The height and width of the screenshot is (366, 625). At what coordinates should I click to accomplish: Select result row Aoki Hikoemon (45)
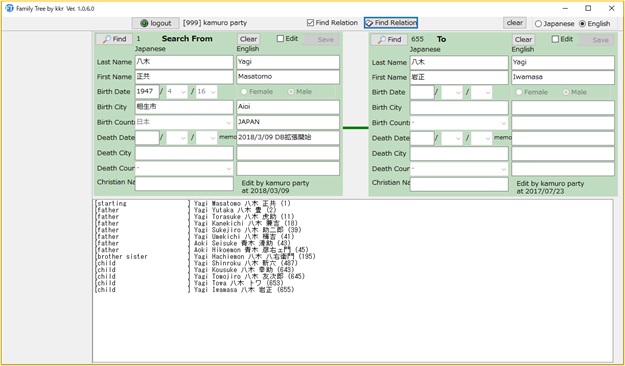click(202, 250)
